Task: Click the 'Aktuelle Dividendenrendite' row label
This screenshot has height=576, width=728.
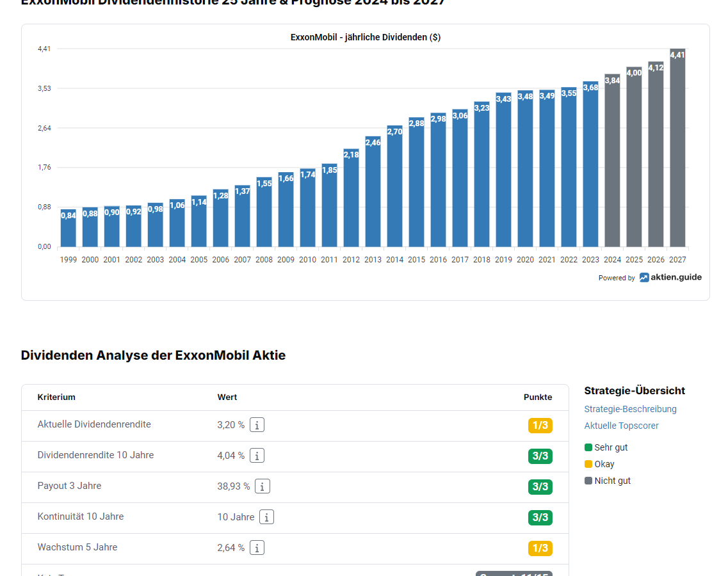Action: [x=94, y=424]
